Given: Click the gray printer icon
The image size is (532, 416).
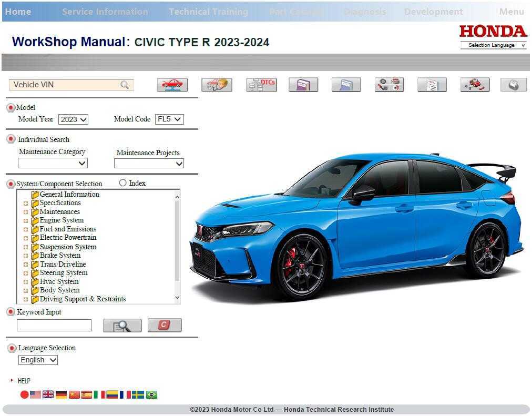Looking at the screenshot, I should pos(514,85).
